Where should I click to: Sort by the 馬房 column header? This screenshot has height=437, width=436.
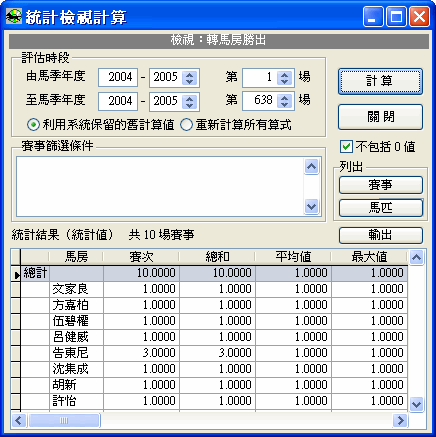(x=76, y=257)
